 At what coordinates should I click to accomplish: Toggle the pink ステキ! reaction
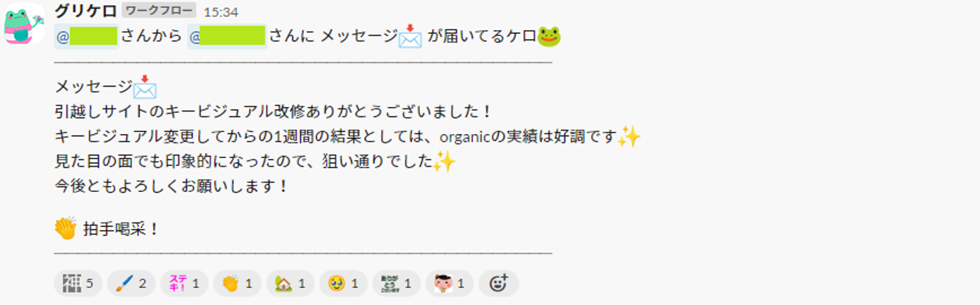point(184,283)
